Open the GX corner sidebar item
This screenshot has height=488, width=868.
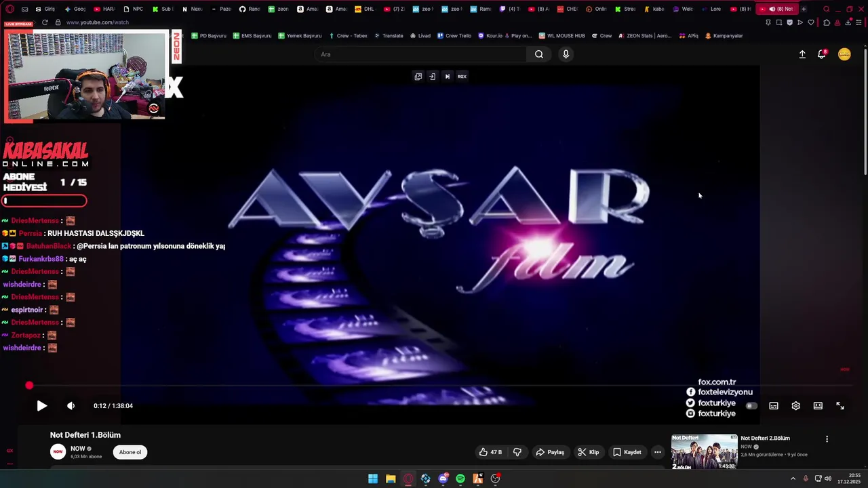(9, 451)
